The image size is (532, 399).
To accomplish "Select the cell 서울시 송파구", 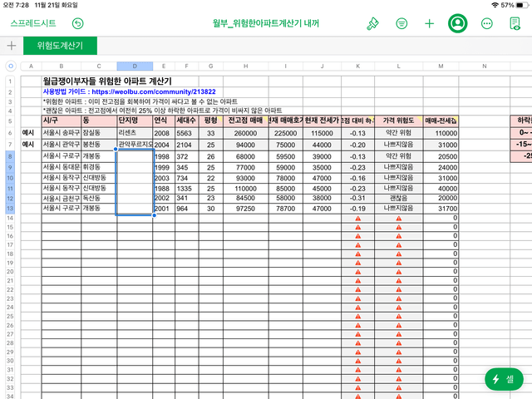I will click(x=62, y=133).
